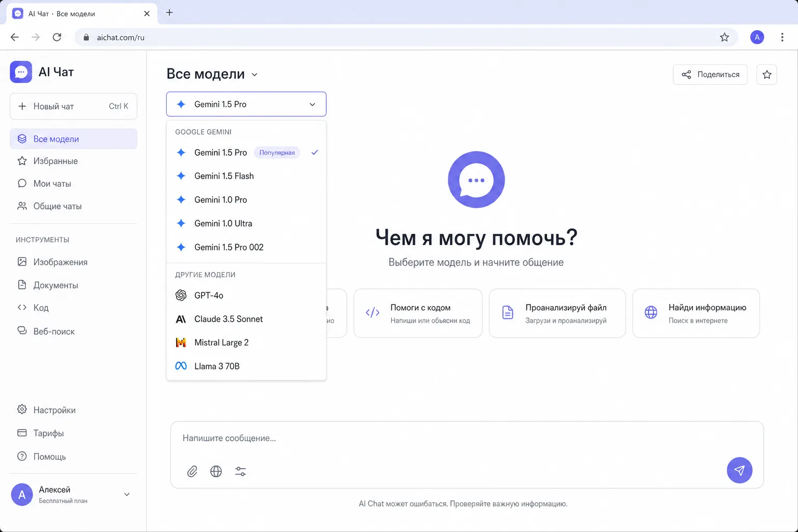
Task: Click the aichat.com/ru address bar
Action: tap(407, 37)
